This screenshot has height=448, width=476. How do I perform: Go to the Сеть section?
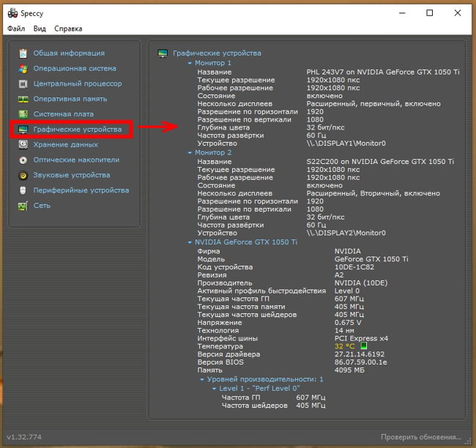click(x=42, y=206)
